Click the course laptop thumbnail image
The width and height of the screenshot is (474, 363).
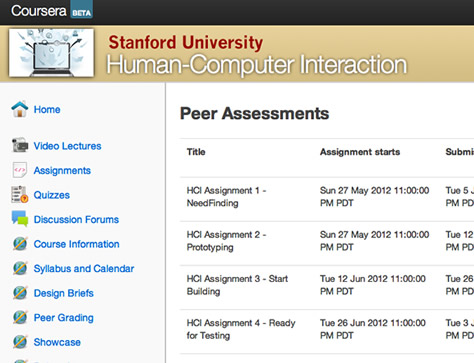[51, 53]
